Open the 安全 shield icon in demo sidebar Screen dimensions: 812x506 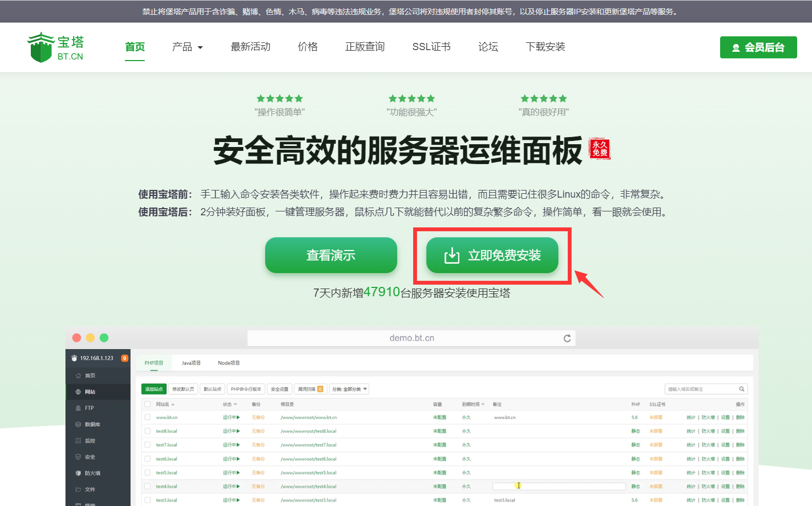(x=78, y=457)
